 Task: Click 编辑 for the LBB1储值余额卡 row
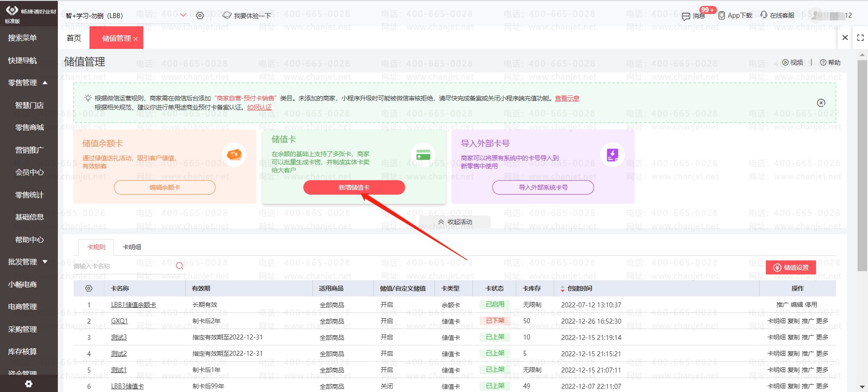pyautogui.click(x=797, y=305)
